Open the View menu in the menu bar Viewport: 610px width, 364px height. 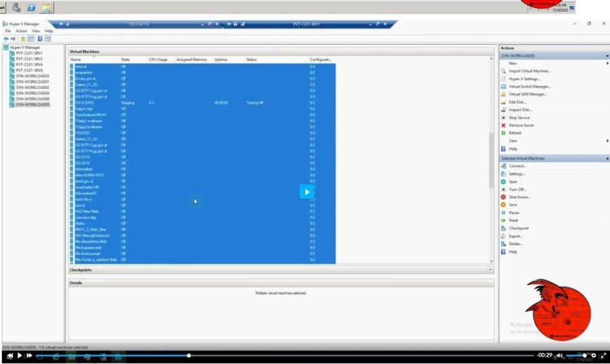pos(36,31)
